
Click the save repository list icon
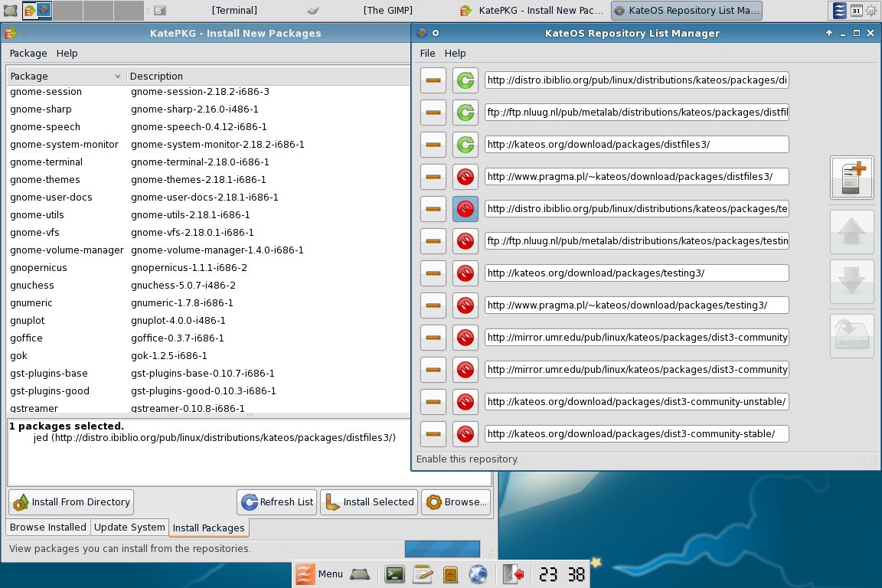click(852, 336)
